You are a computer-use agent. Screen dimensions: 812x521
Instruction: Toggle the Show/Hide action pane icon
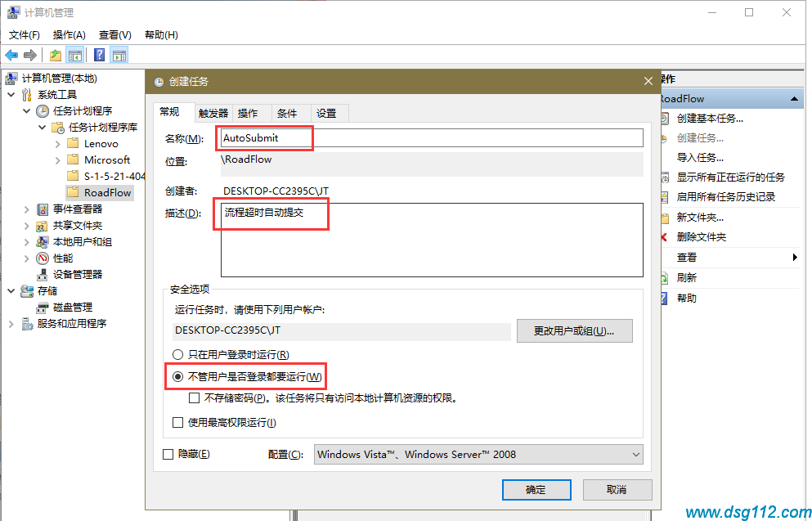coord(119,55)
